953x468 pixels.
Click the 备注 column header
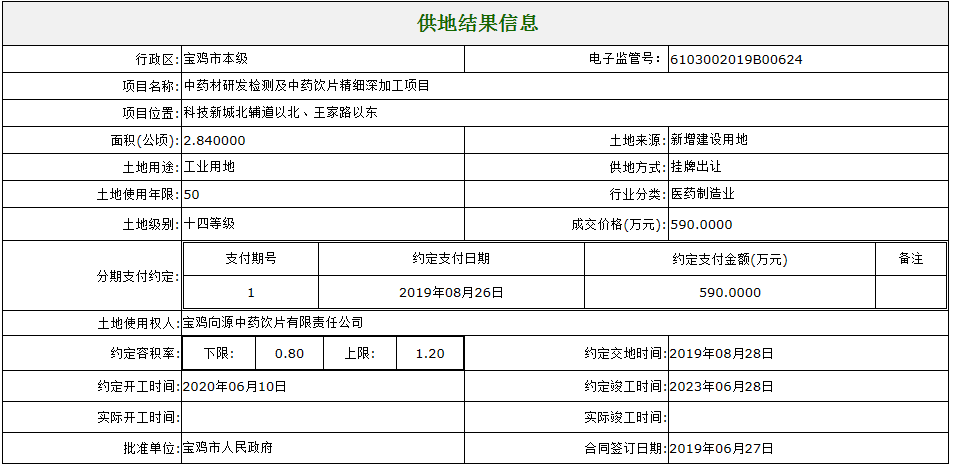[x=910, y=259]
